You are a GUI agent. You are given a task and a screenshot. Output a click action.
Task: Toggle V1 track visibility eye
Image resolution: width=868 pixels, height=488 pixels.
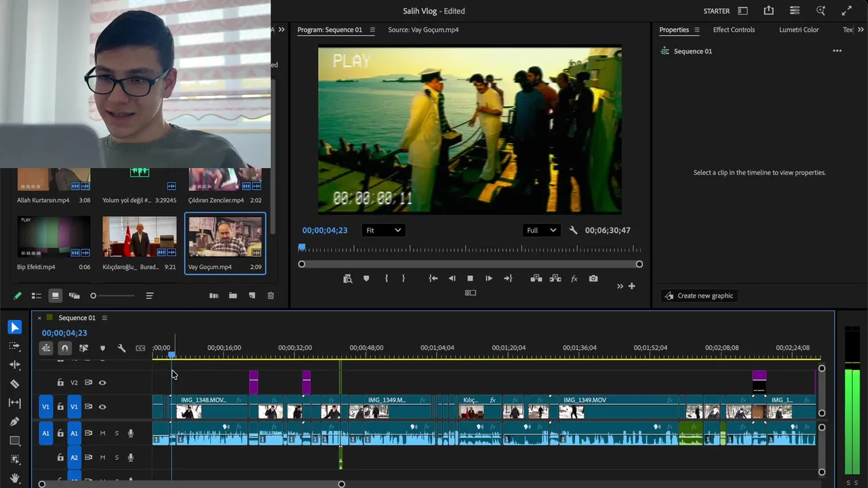[102, 407]
